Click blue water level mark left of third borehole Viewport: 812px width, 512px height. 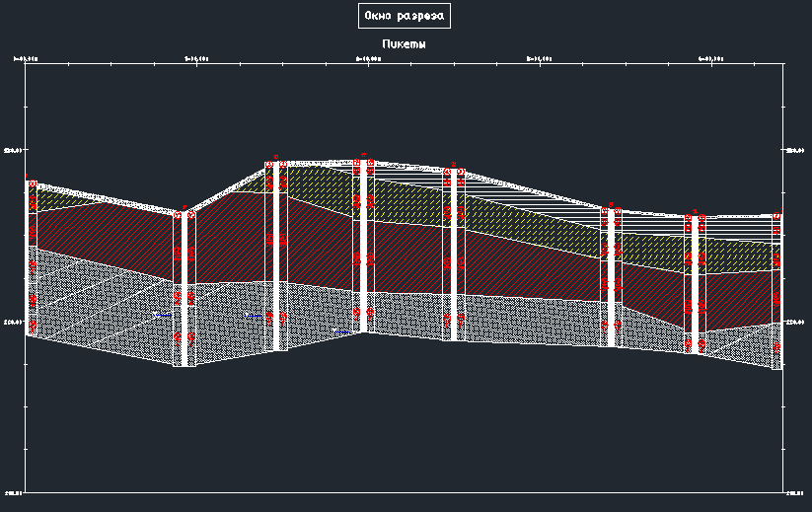[255, 317]
